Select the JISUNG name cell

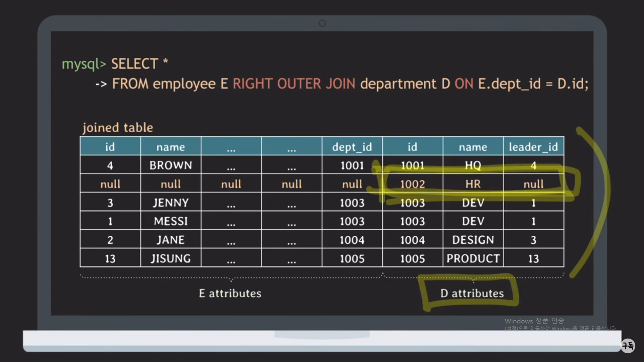(171, 258)
